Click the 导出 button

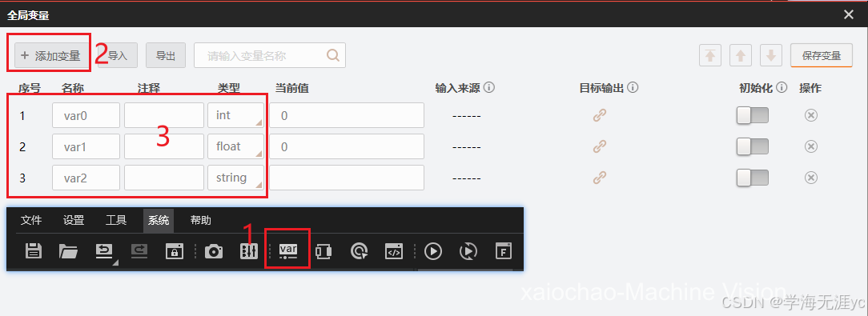(x=166, y=56)
